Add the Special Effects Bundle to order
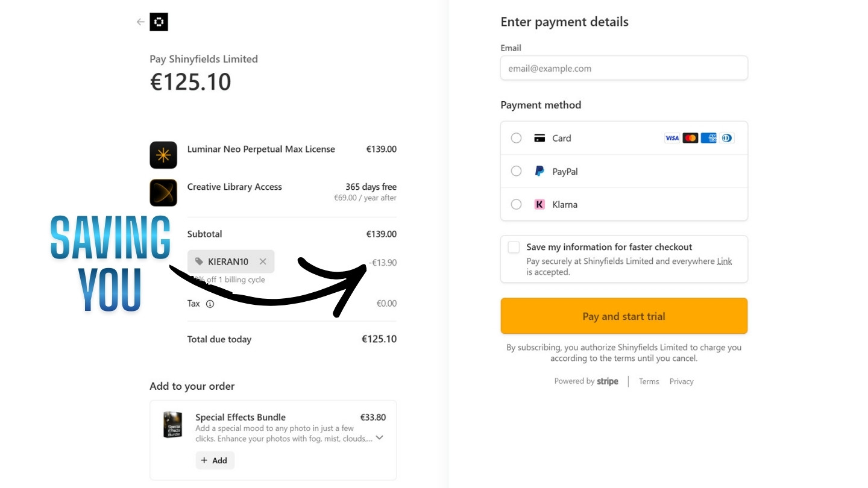 tap(215, 460)
